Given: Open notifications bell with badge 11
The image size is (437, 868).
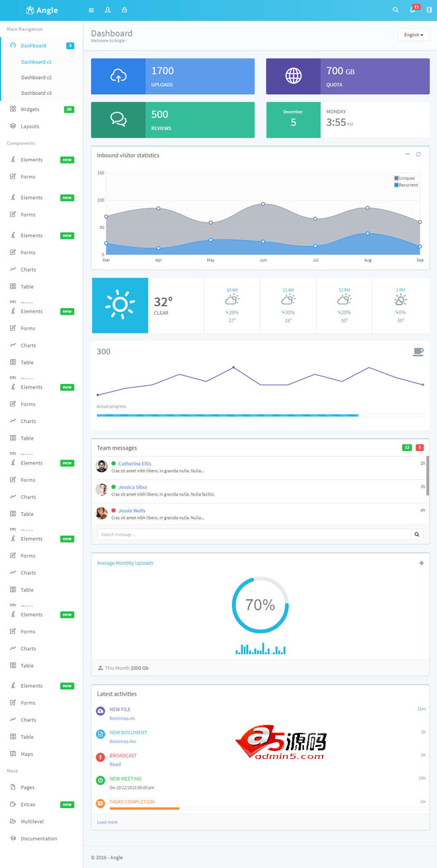Looking at the screenshot, I should (413, 9).
